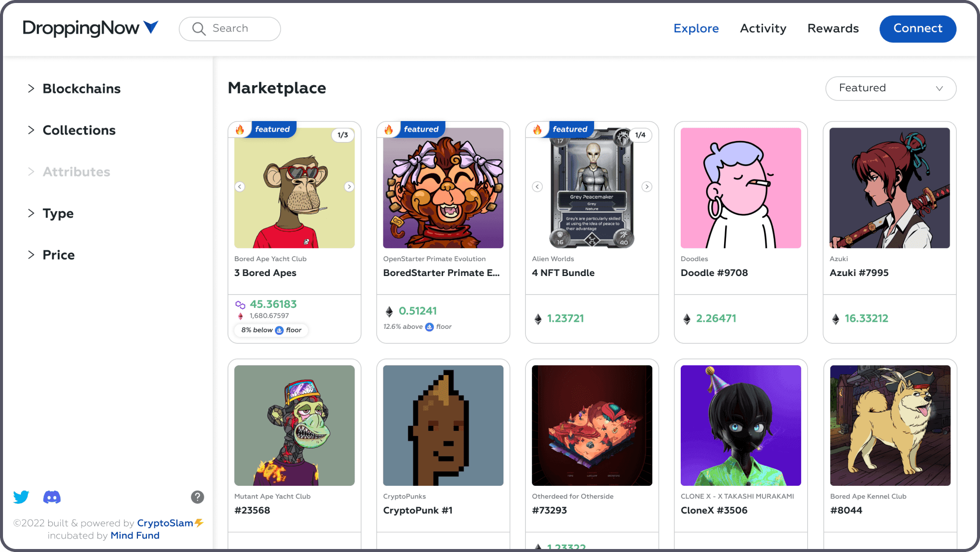Open the Alien Worlds collection link
Image resolution: width=980 pixels, height=552 pixels.
coord(553,259)
